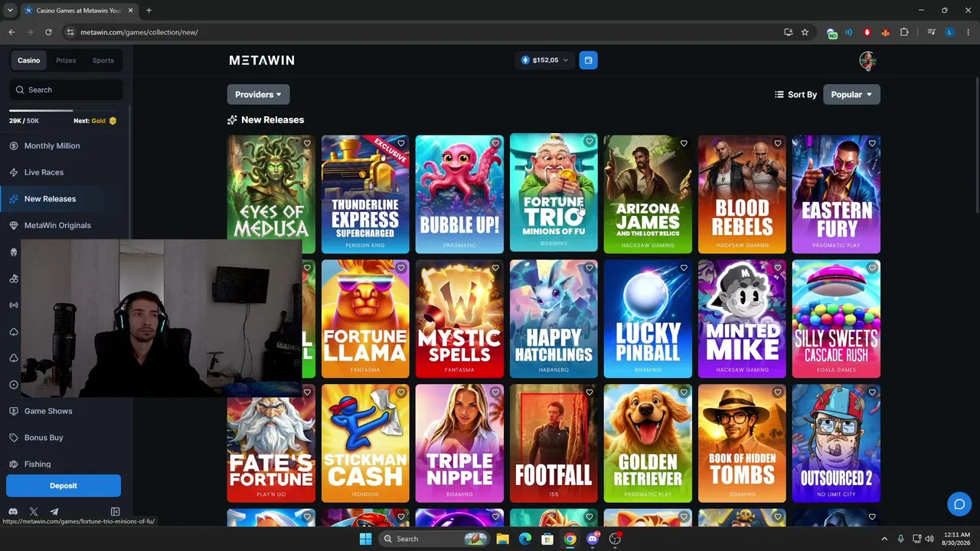Viewport: 980px width, 551px height.
Task: Open MetaWin Discord link icon
Action: [13, 512]
